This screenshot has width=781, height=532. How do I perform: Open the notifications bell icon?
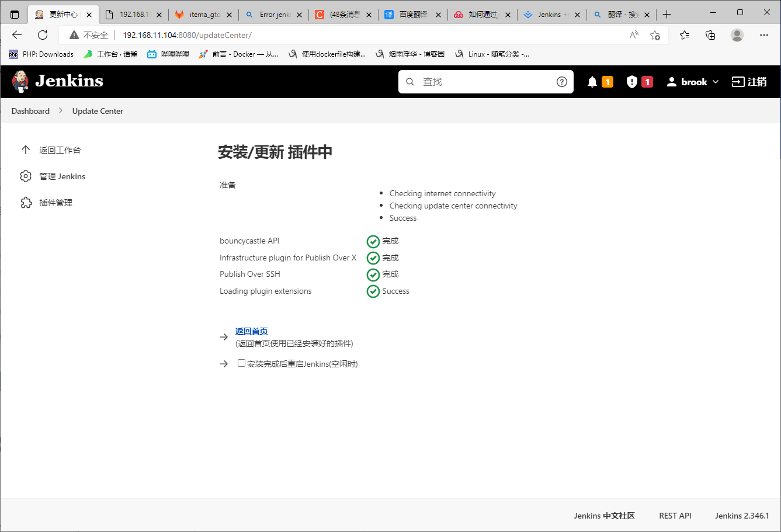592,82
